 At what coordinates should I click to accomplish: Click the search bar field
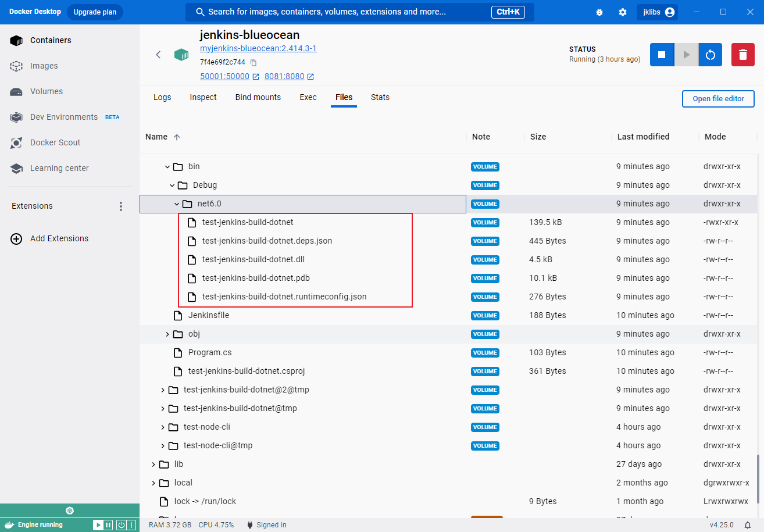pyautogui.click(x=360, y=12)
